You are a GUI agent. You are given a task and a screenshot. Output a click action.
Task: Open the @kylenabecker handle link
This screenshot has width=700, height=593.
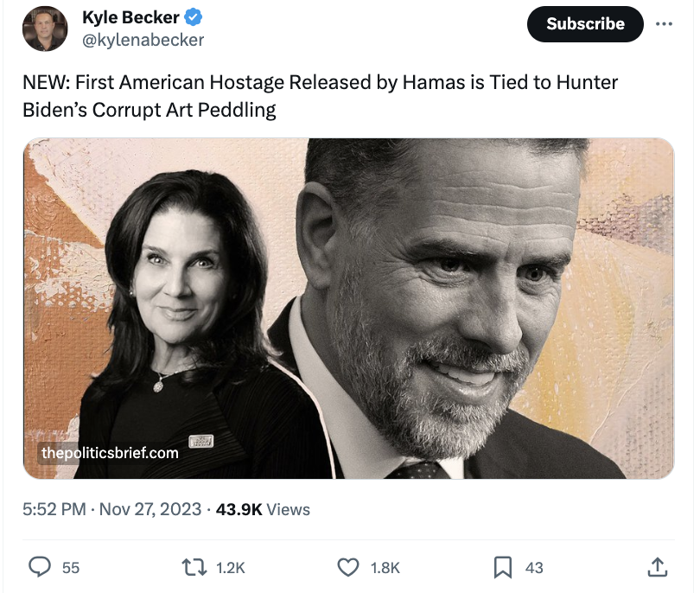coord(143,37)
